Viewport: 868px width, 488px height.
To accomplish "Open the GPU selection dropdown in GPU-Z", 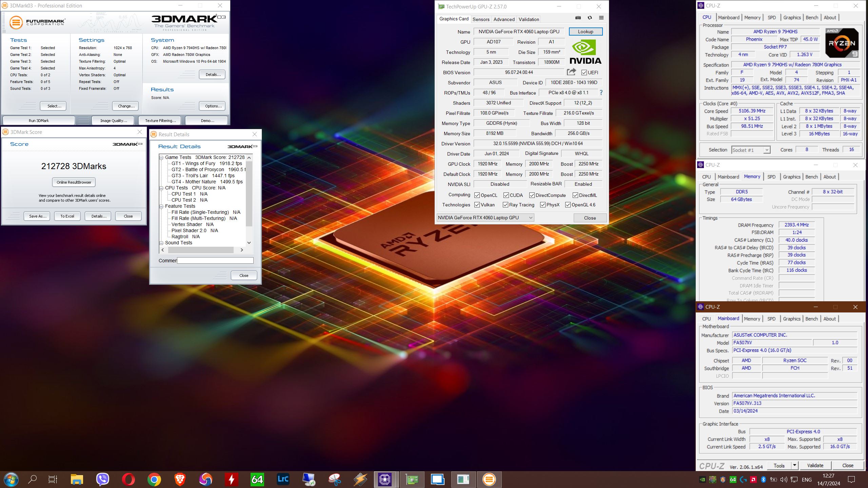I will pyautogui.click(x=486, y=218).
